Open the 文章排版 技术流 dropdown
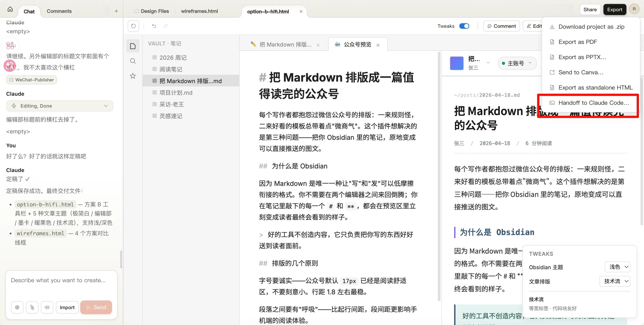The width and height of the screenshot is (644, 325). point(615,281)
